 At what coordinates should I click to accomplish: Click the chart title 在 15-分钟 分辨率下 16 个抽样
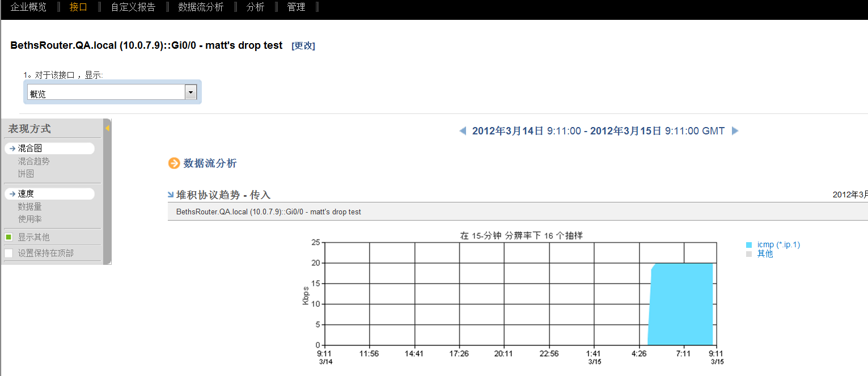(x=521, y=235)
